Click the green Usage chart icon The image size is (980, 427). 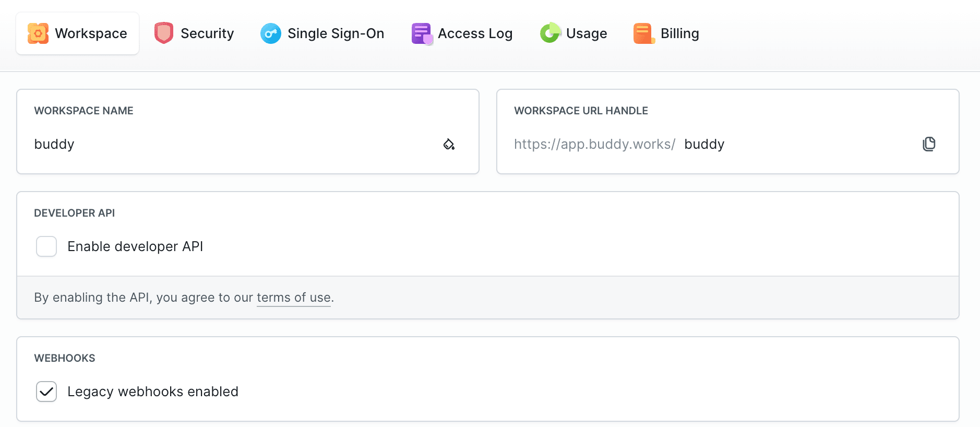(x=550, y=33)
